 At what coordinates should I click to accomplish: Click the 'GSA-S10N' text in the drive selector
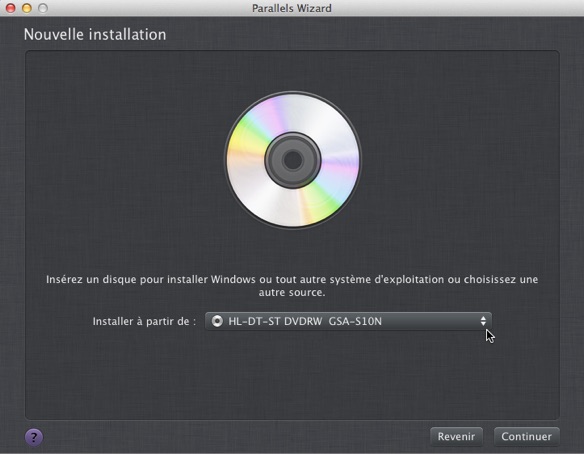click(355, 321)
